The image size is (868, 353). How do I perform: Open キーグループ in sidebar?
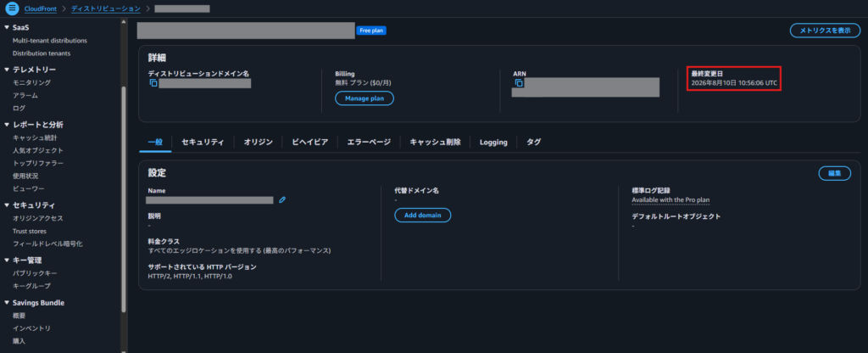tap(31, 286)
